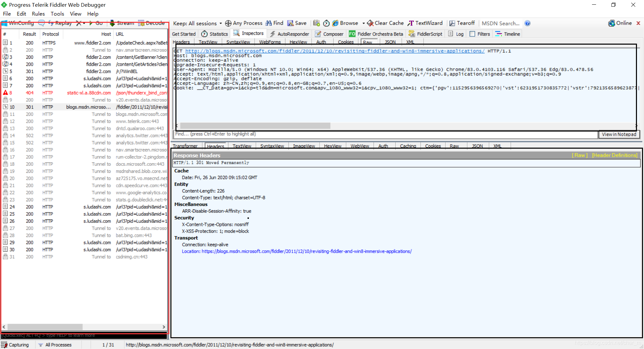Click the MSDN Search input field
The width and height of the screenshot is (644, 349).
click(501, 23)
